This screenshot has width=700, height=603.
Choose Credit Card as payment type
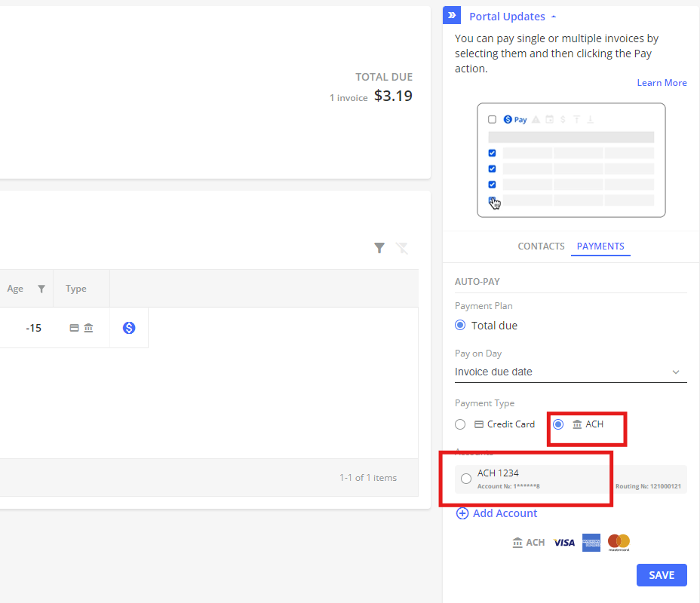[460, 424]
